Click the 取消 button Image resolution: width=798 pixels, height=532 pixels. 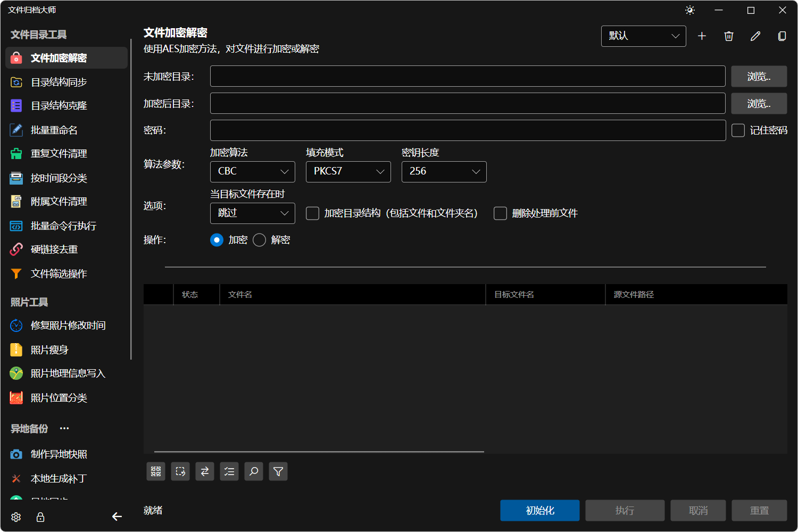[x=698, y=510]
